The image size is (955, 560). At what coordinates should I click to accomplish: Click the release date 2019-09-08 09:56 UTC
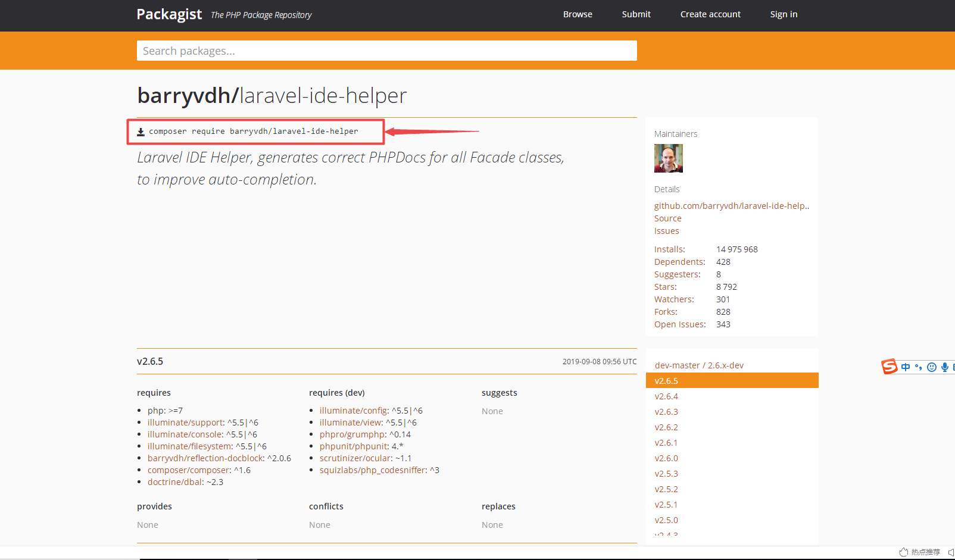[600, 362]
